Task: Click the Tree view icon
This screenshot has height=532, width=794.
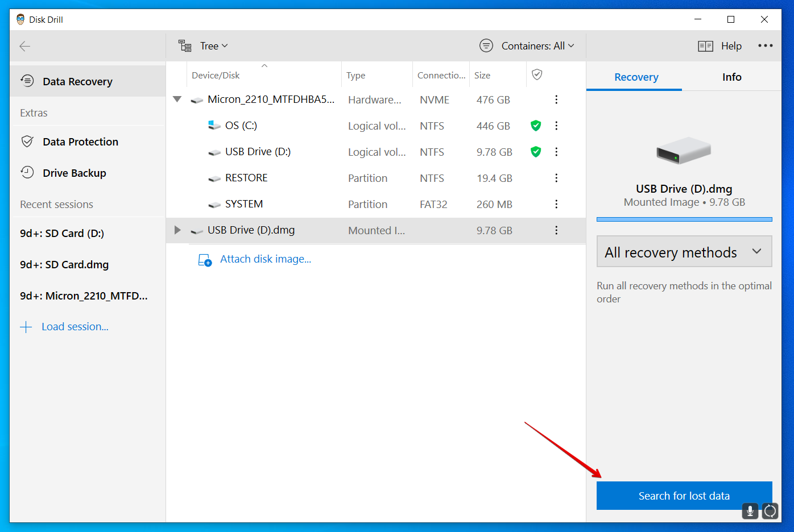Action: [185, 45]
